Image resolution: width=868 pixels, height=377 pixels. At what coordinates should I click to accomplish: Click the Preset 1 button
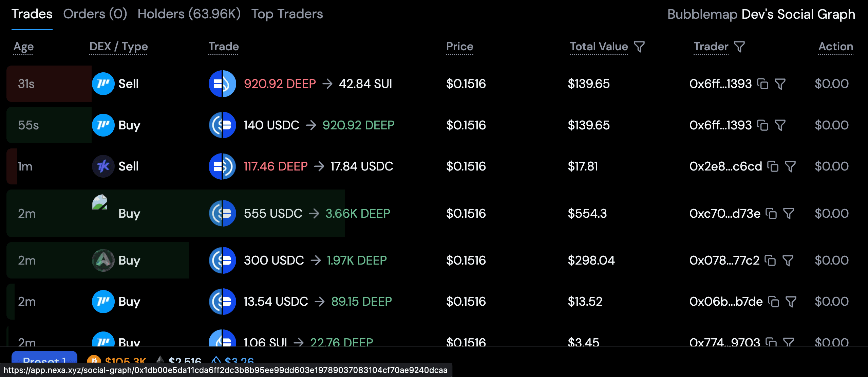click(x=44, y=362)
